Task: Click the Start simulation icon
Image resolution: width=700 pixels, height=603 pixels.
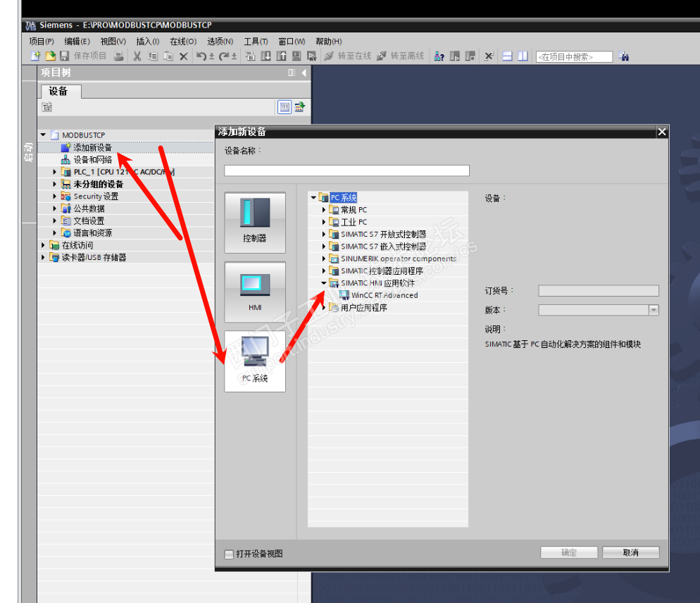Action: (296, 56)
